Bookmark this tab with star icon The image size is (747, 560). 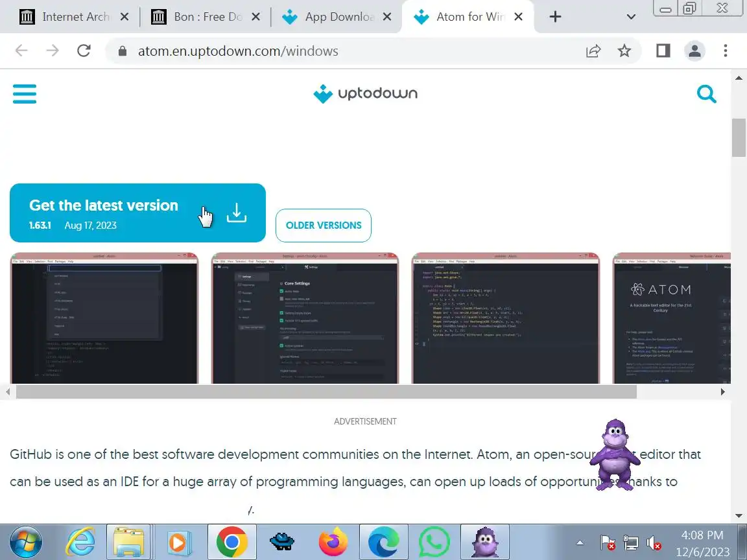(624, 51)
